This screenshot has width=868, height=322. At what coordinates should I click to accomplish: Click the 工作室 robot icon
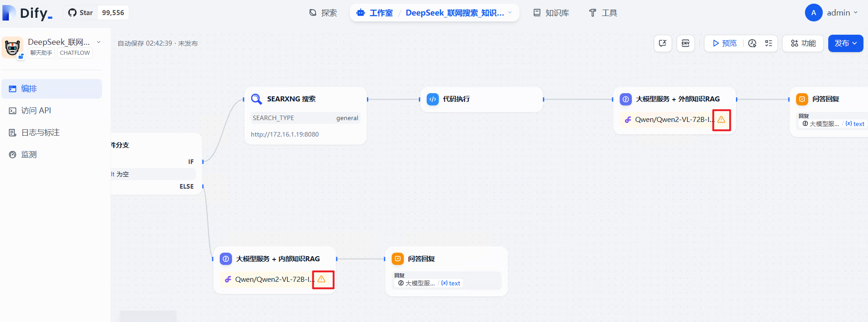click(361, 13)
